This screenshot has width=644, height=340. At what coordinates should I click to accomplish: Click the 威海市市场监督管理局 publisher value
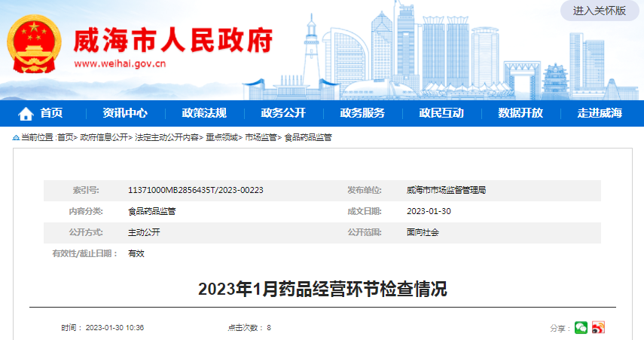447,190
